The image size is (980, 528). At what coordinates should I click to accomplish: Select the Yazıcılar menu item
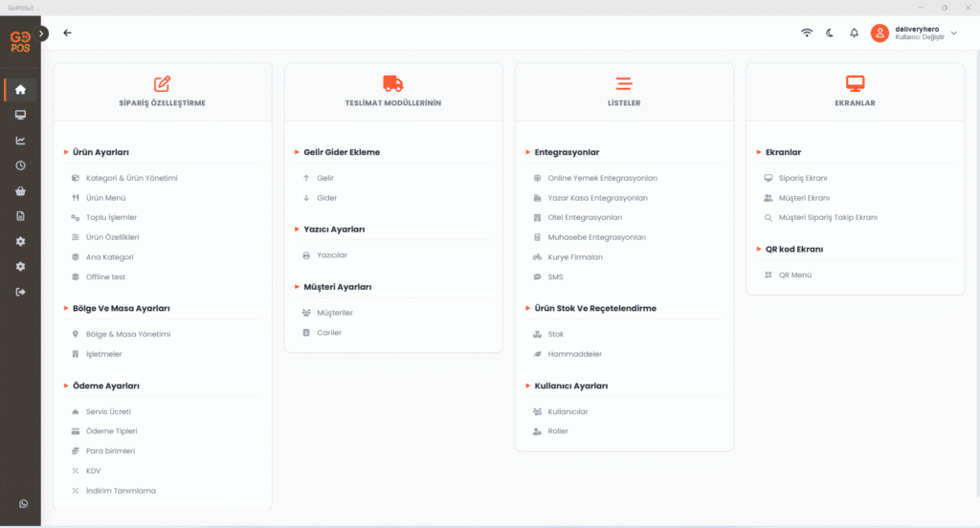point(331,255)
